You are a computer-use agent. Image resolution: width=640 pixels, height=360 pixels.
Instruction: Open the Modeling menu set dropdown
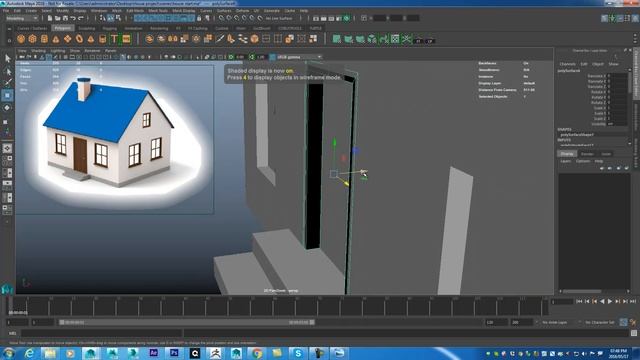22,18
